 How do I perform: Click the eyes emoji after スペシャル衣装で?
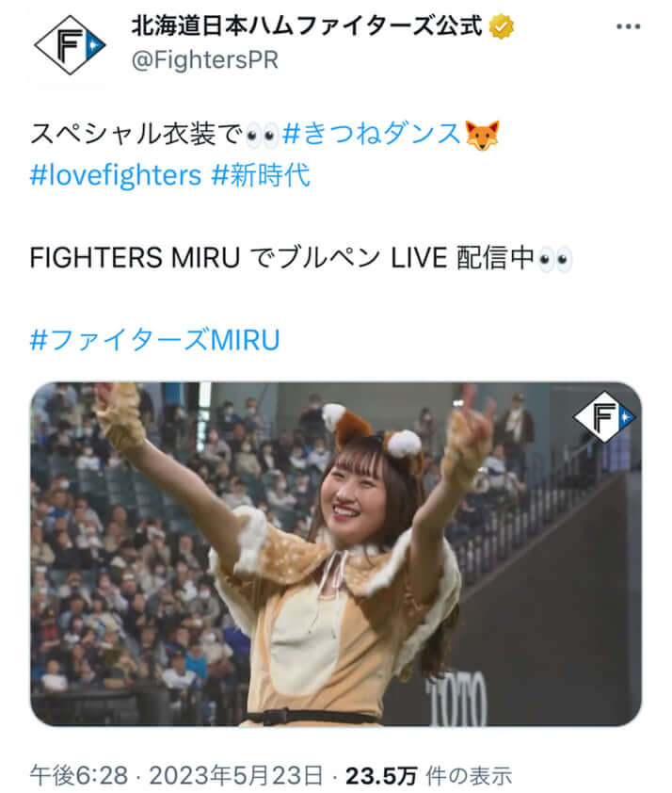pyautogui.click(x=262, y=136)
